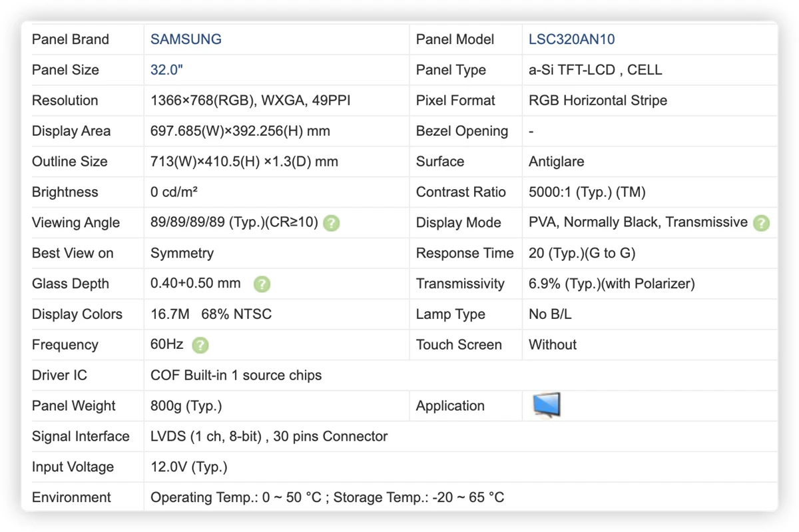Click the Transmissivity label
The image size is (799, 532).
tap(460, 284)
